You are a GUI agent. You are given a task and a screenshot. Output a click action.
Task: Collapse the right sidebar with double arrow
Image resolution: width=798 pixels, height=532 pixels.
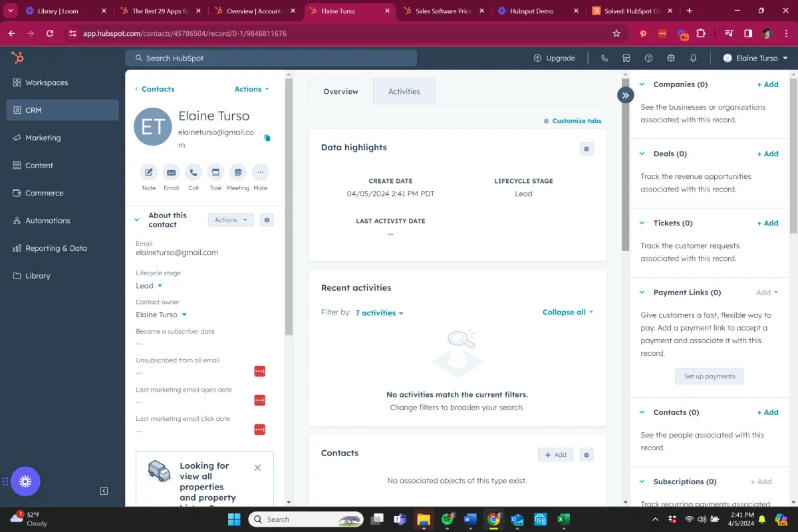point(626,95)
